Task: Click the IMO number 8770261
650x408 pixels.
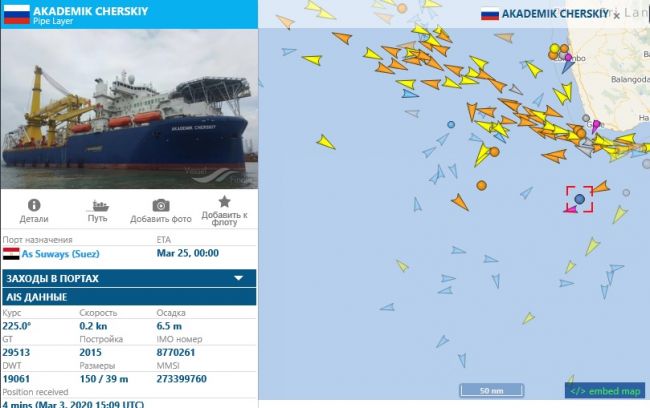Action: coord(176,352)
